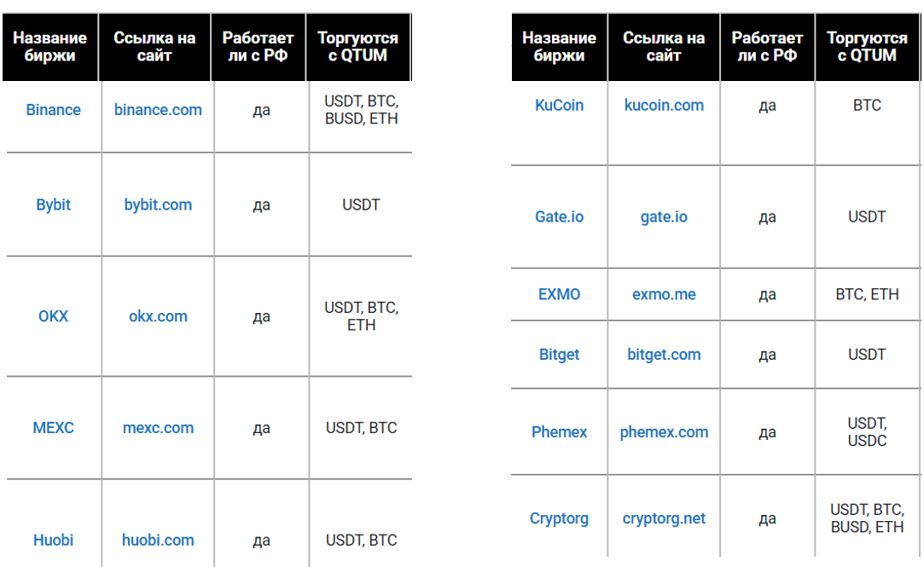Open the huobi.com website link

(158, 540)
